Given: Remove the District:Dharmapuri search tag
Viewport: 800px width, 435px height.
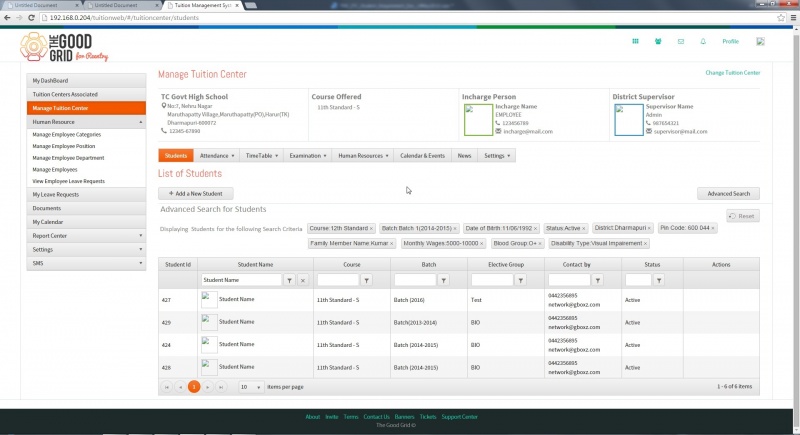Looking at the screenshot, I should (649, 228).
